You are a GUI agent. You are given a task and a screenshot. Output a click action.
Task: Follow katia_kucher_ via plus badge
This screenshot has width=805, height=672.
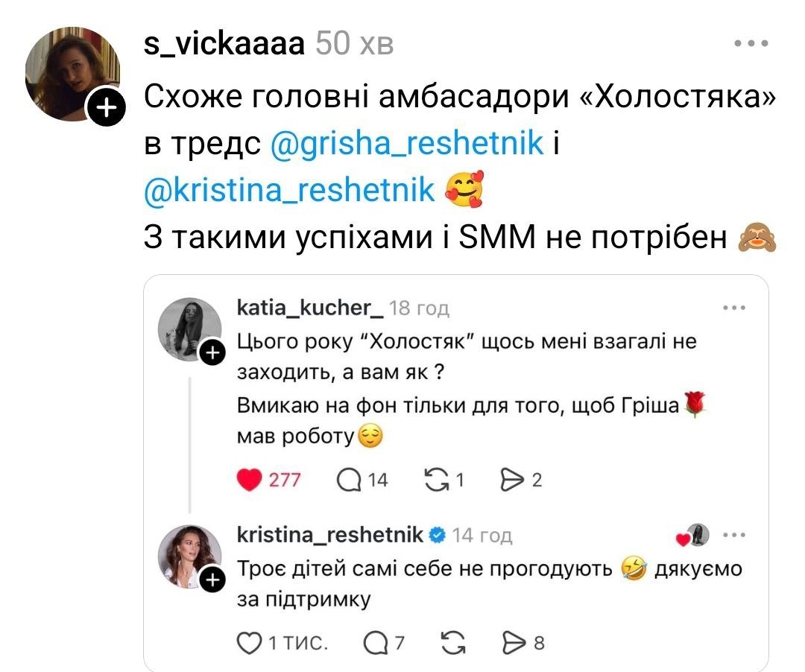pos(212,352)
